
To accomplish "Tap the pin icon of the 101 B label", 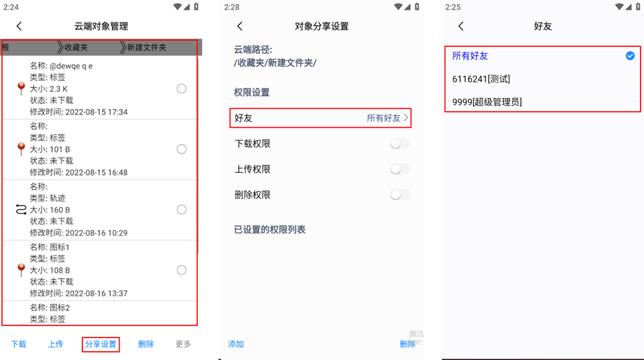I will pos(21,149).
